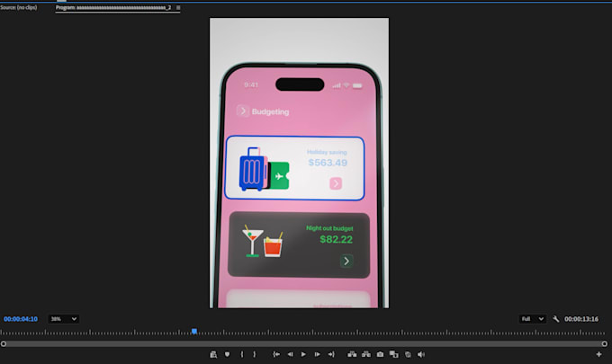Select the Source (no clips) tab
Screen dimensions: 612x364
point(19,7)
